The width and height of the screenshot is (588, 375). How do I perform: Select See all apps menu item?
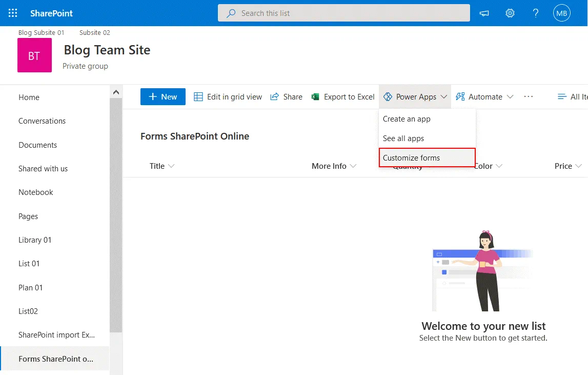[x=403, y=139]
